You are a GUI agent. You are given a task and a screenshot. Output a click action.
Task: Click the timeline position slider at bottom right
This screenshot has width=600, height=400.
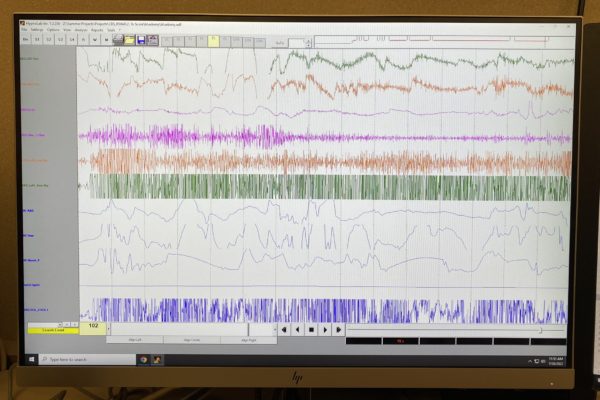click(x=540, y=329)
